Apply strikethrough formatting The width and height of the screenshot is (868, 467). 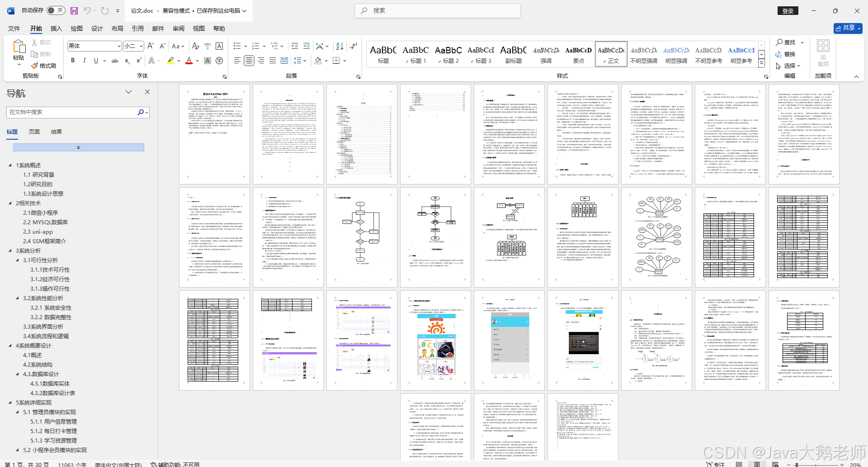(115, 61)
